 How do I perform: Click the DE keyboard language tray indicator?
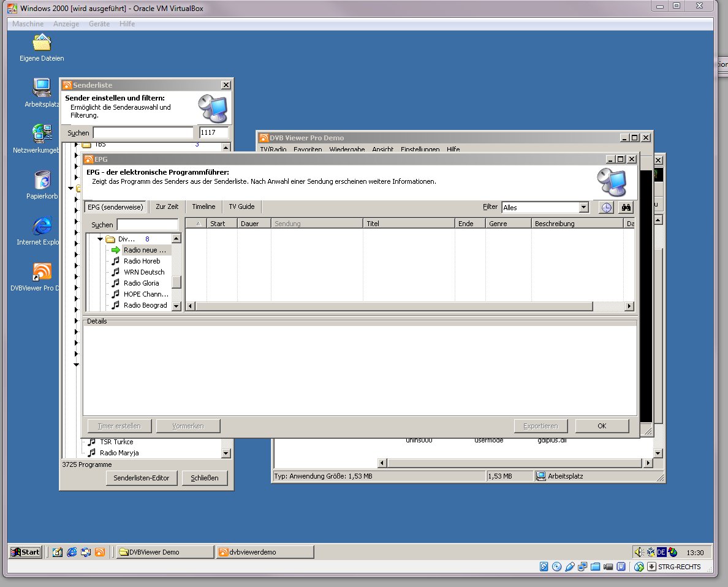point(661,552)
